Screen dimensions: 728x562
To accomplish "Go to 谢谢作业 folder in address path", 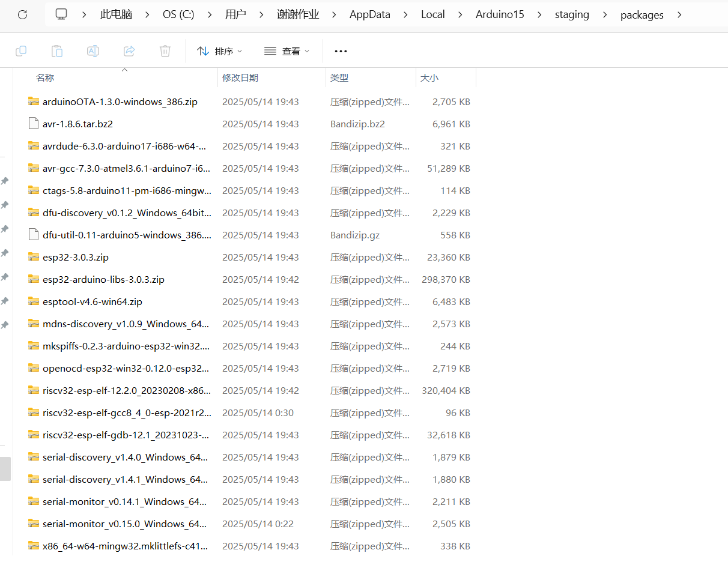I will coord(298,14).
